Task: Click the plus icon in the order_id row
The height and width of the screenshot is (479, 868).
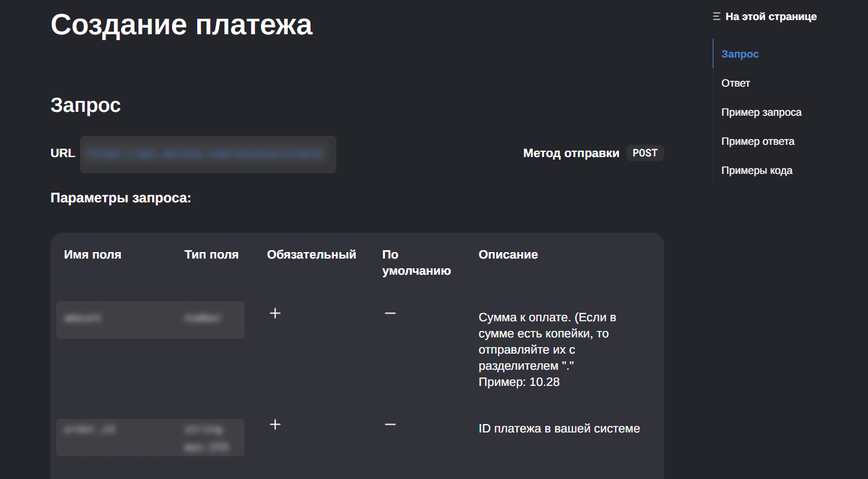Action: (x=275, y=425)
